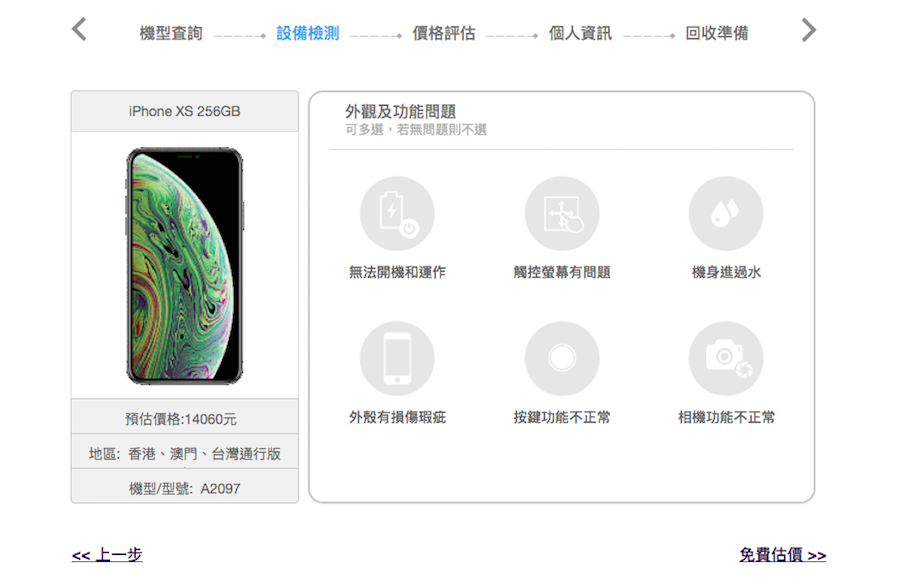Click the << 上一步 link
The width and height of the screenshot is (900, 586).
(x=107, y=554)
